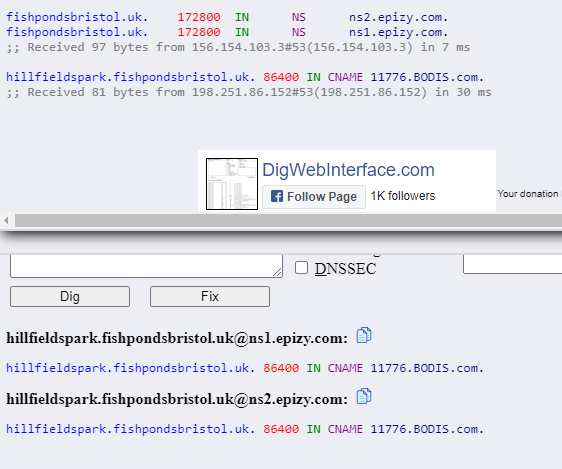Viewport: 562px width, 469px height.
Task: Open the ns2.epizy.com nameserver link
Action: click(399, 17)
